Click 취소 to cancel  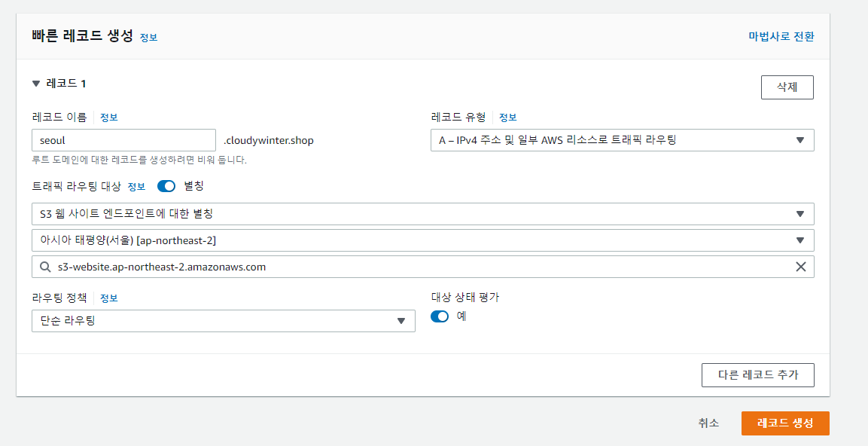tap(708, 423)
